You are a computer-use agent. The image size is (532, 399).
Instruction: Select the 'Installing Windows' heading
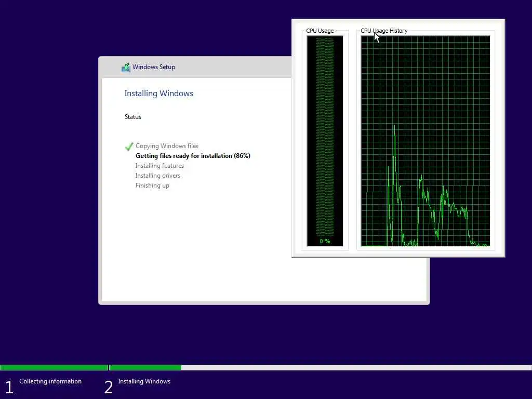(x=158, y=94)
